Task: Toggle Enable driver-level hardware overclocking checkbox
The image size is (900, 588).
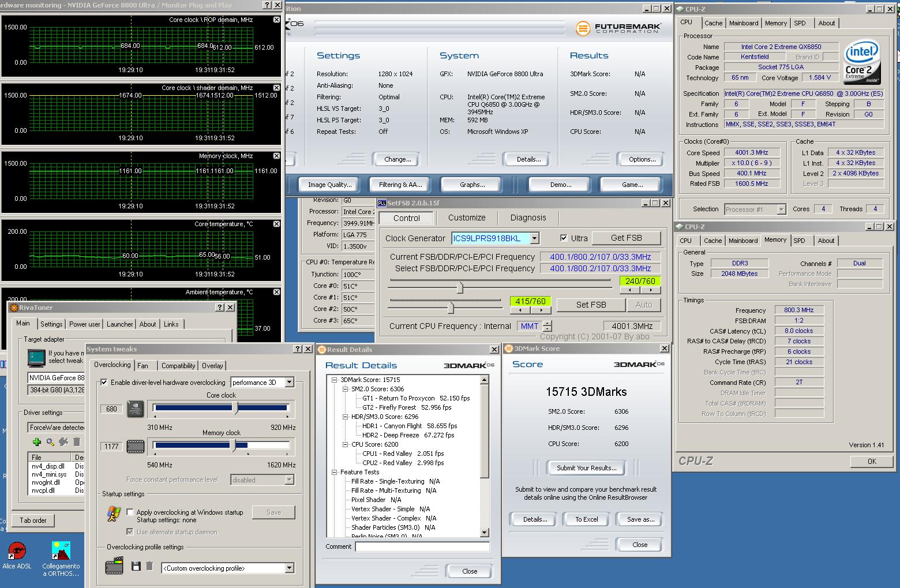Action: 104,382
